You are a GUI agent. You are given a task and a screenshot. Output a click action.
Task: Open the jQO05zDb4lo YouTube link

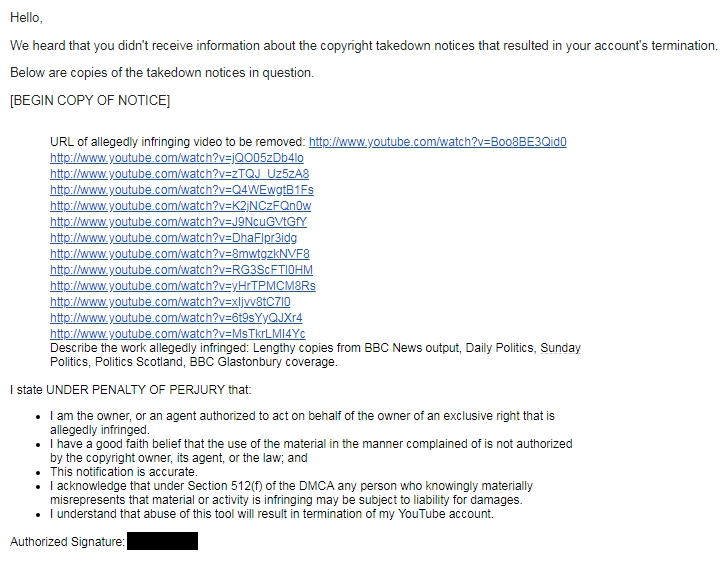pos(177,158)
